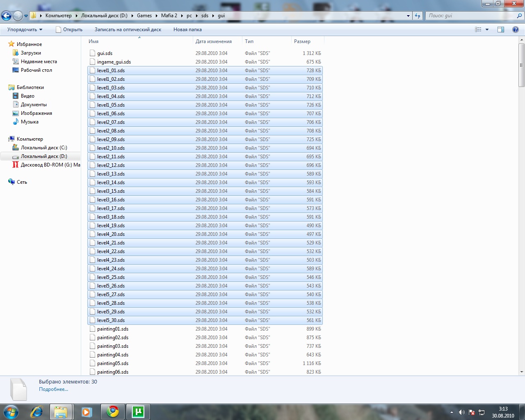This screenshot has height=420, width=525.
Task: Open the Музыка library
Action: pyautogui.click(x=30, y=122)
